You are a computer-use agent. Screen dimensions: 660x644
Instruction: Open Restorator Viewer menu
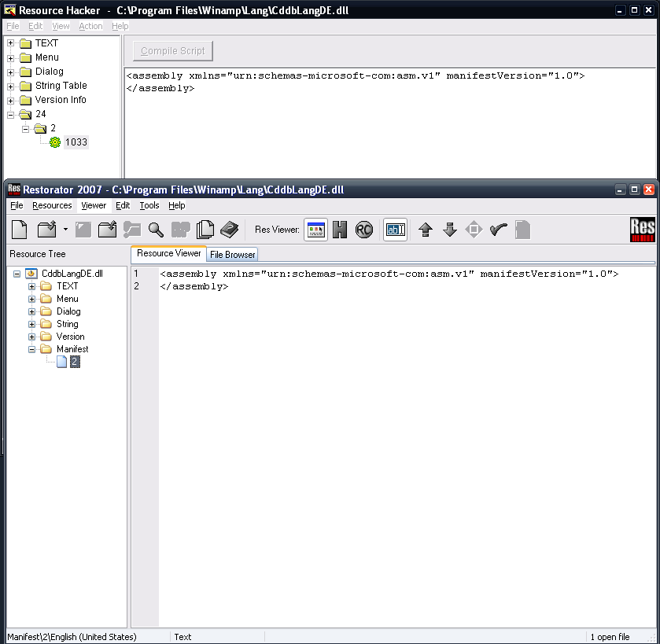pos(94,205)
